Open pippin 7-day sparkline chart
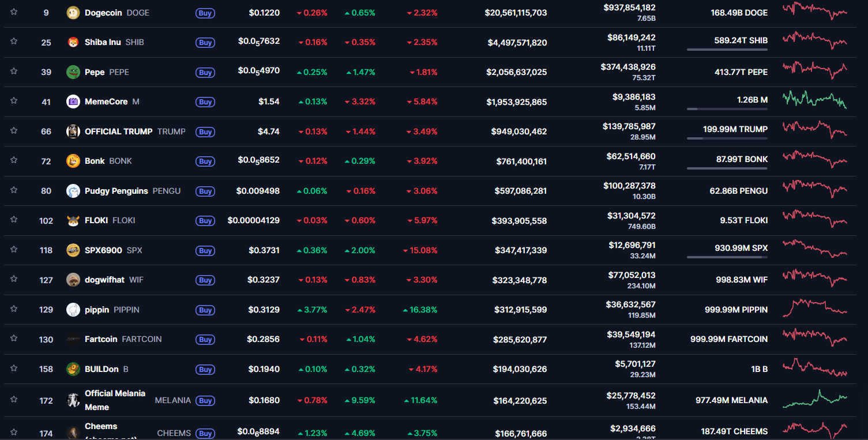 pos(814,307)
